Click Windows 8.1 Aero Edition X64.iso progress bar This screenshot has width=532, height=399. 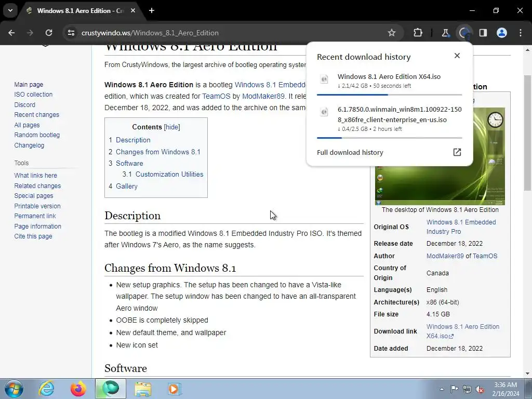tap(389, 95)
